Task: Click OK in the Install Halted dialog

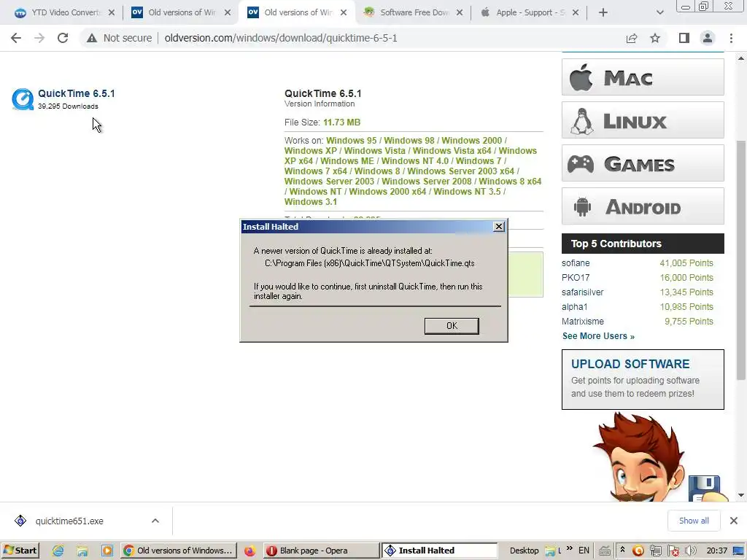Action: coord(451,326)
